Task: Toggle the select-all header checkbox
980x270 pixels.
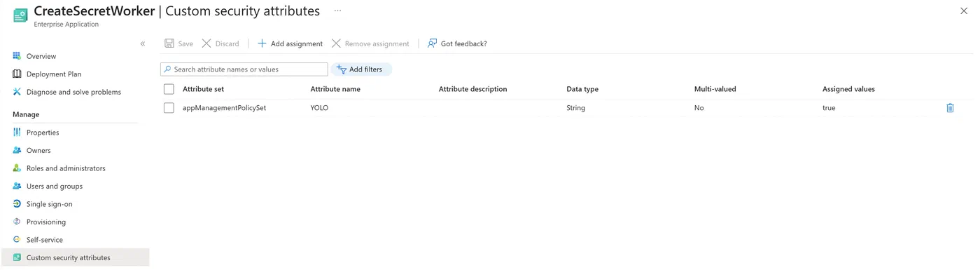Action: [169, 89]
